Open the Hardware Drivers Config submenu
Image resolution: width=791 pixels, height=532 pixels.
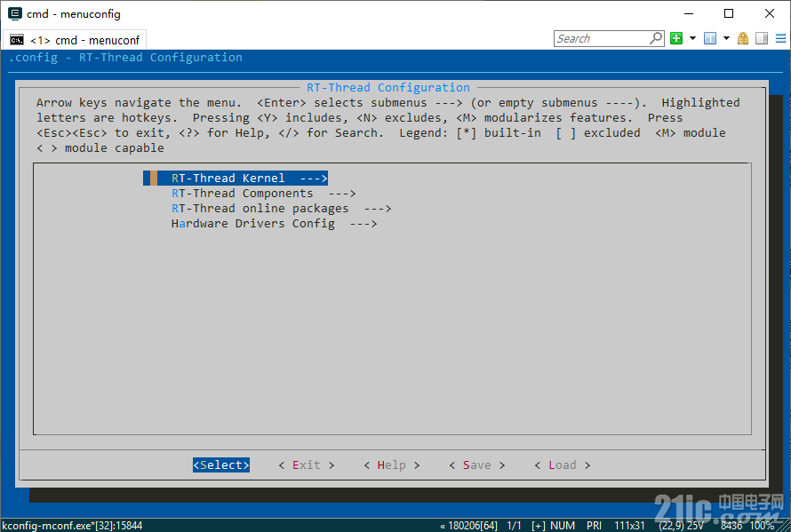tap(274, 224)
